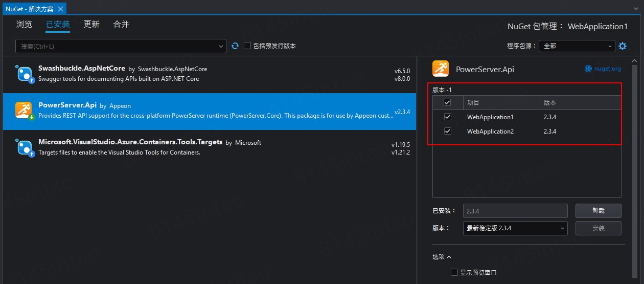Open the version dropdown showing 2.3.4

(515, 228)
